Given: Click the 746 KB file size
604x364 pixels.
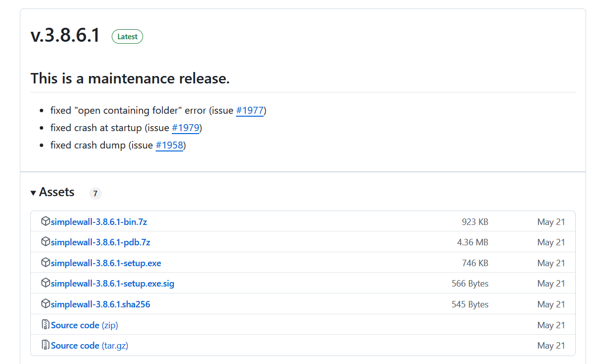Looking at the screenshot, I should 475,263.
